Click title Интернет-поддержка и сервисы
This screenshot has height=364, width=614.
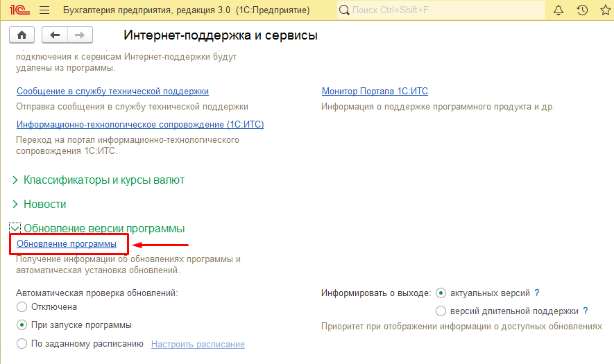point(221,35)
